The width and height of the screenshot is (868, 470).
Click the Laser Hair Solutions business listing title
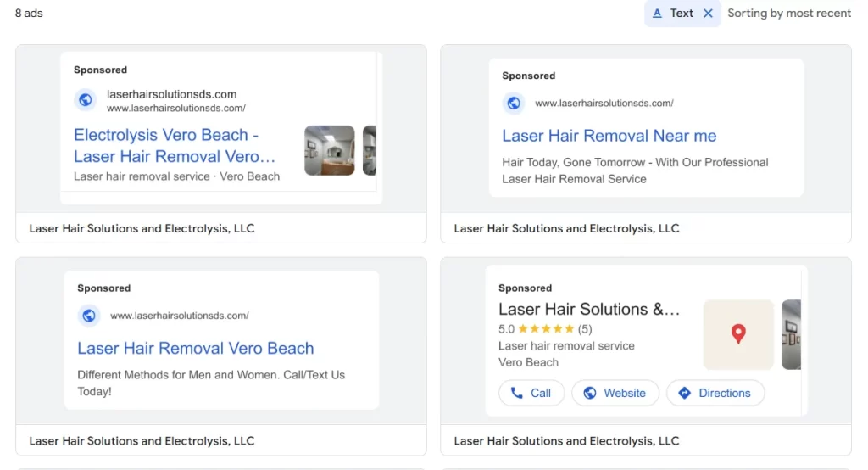588,310
